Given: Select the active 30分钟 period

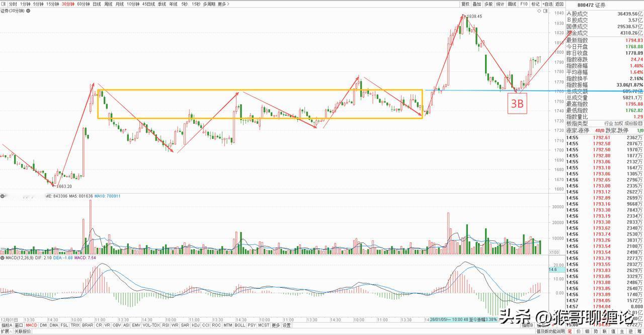Looking at the screenshot, I should [68, 4].
